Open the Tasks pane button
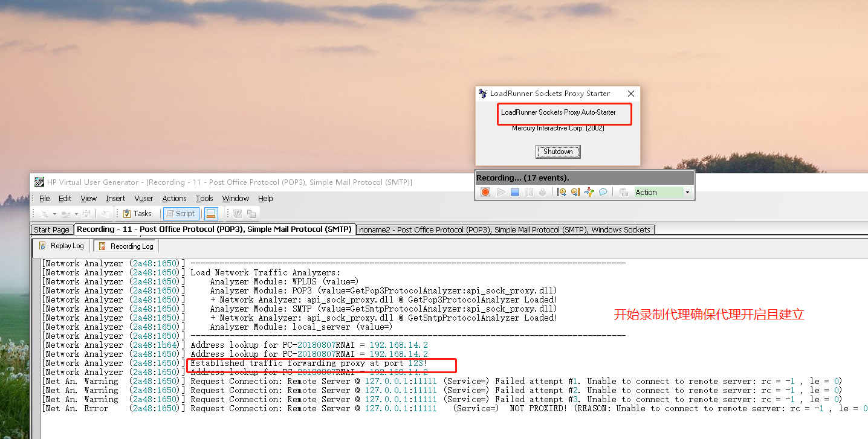Viewport: 868px width, 439px height. (137, 214)
